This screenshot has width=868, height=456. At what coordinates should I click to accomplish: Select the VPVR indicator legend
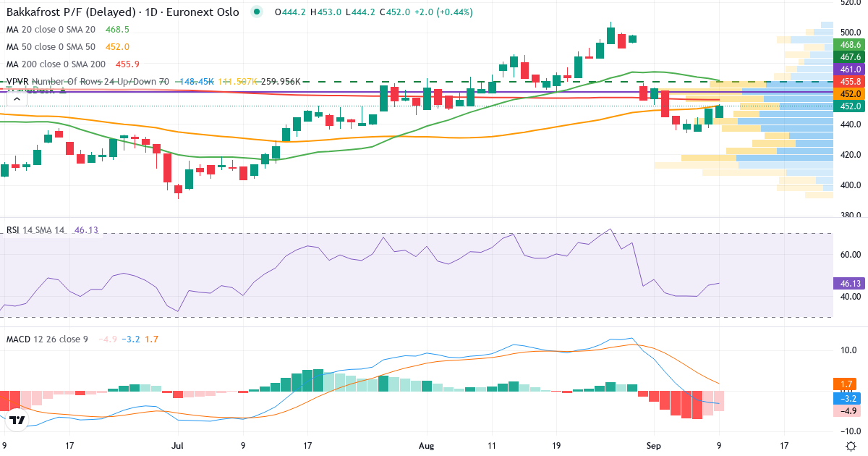pyautogui.click(x=88, y=82)
